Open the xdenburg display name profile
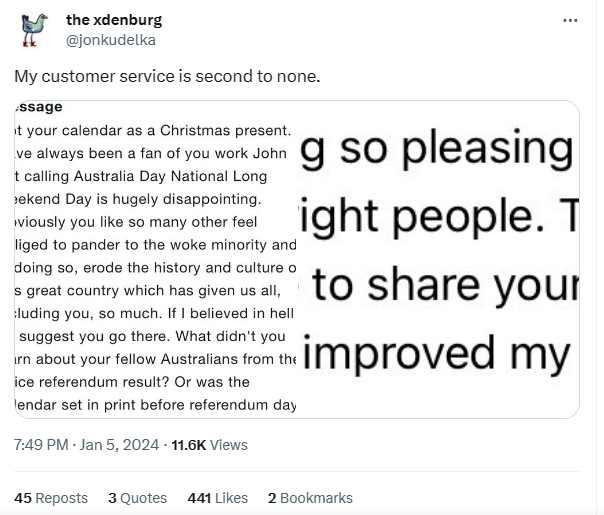The width and height of the screenshot is (604, 515). tap(113, 20)
